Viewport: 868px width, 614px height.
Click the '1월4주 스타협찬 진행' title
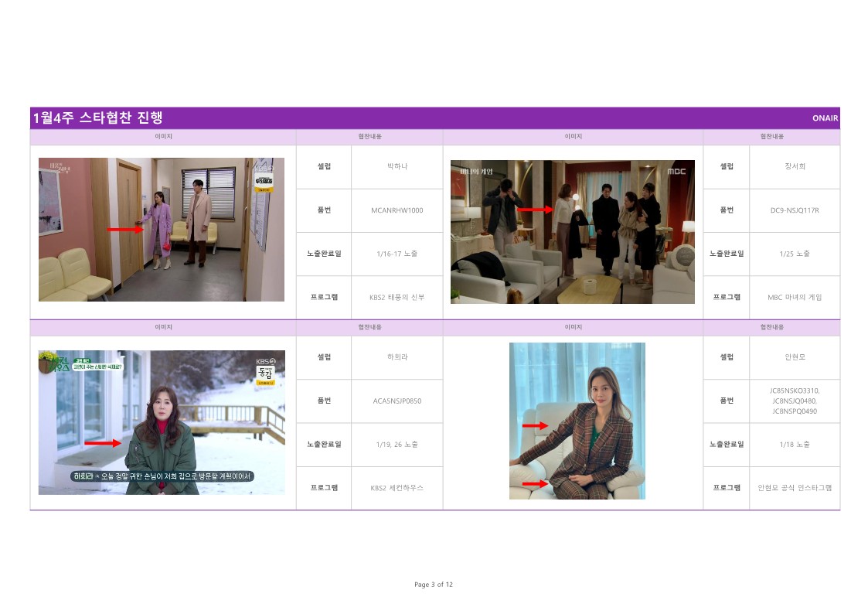pos(97,118)
